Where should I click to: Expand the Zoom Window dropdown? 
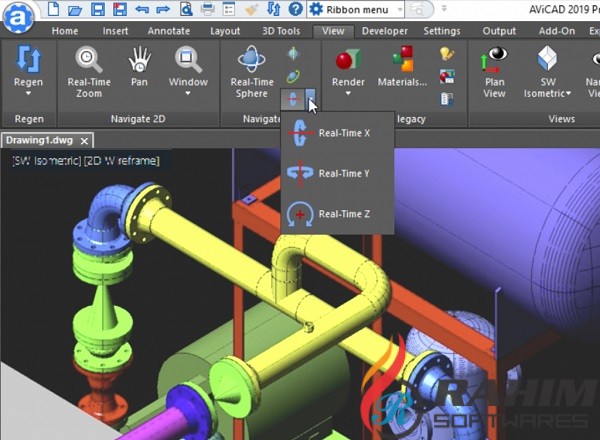[188, 94]
